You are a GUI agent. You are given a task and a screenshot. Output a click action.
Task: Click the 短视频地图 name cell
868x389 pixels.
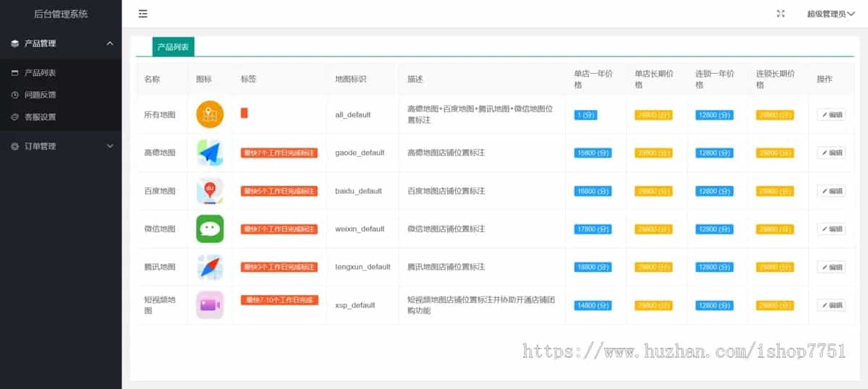click(x=160, y=305)
